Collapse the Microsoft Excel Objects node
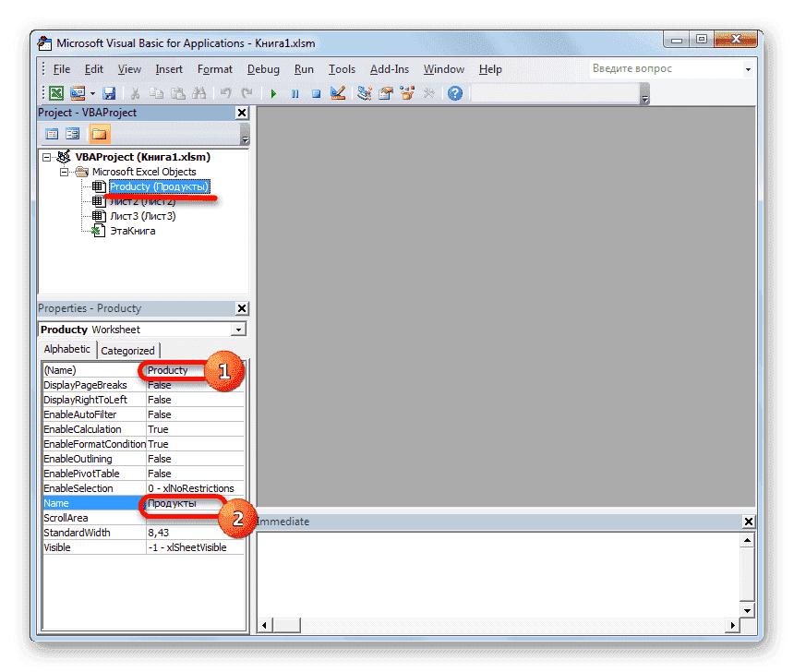Viewport: 794px width, 672px height. coord(66,172)
